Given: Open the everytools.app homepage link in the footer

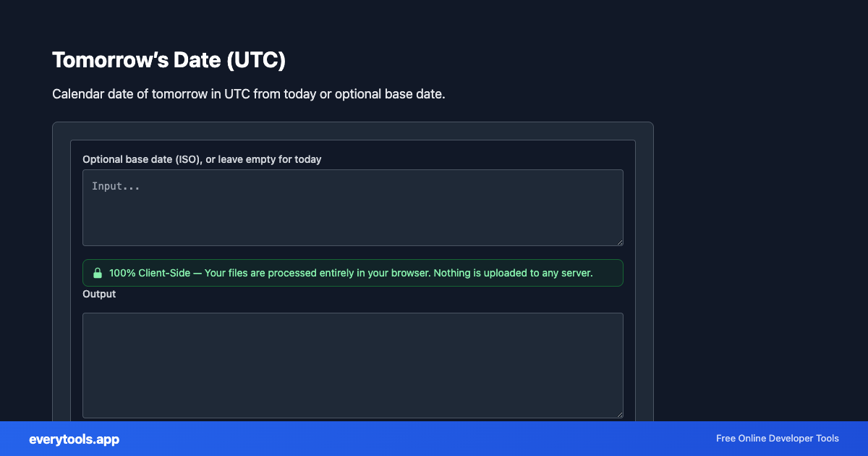Looking at the screenshot, I should click(x=73, y=439).
